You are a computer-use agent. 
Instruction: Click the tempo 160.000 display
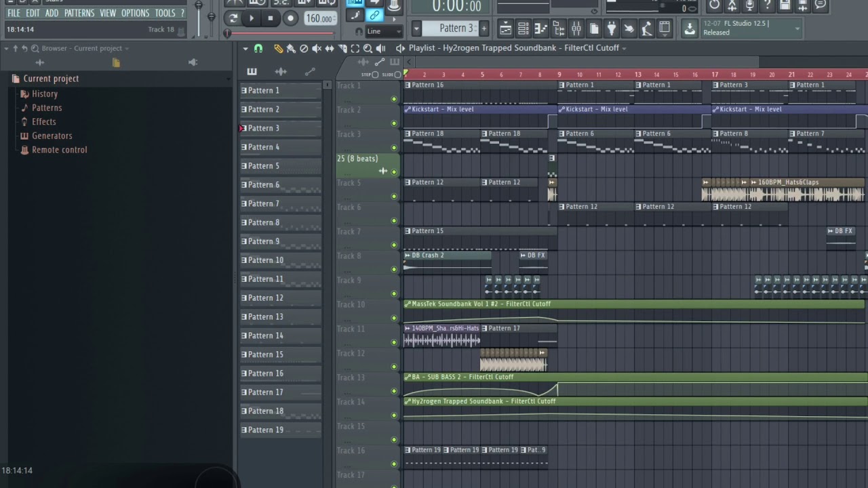click(320, 18)
